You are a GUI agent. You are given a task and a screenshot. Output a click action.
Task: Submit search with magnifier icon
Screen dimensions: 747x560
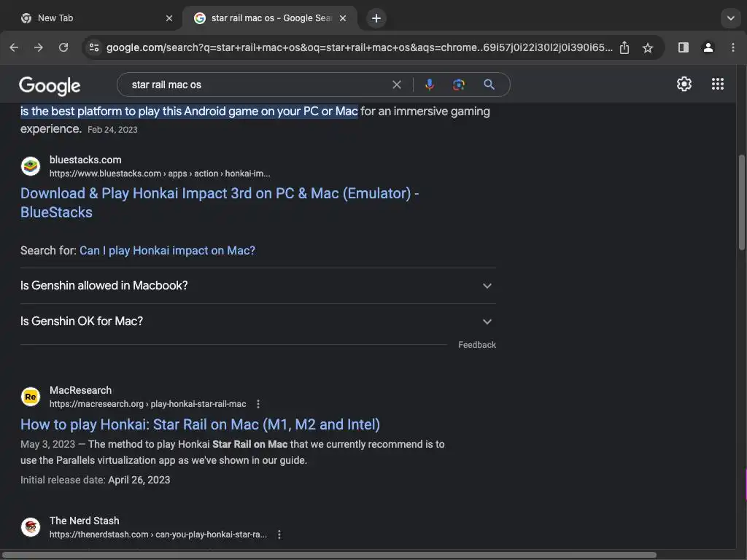tap(489, 85)
